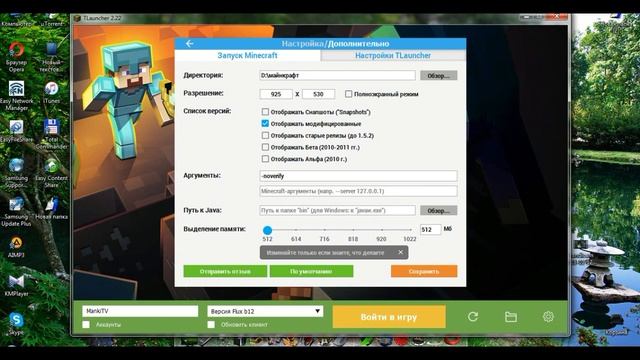
Task: Select the Opera browser desktop icon
Action: [16, 57]
